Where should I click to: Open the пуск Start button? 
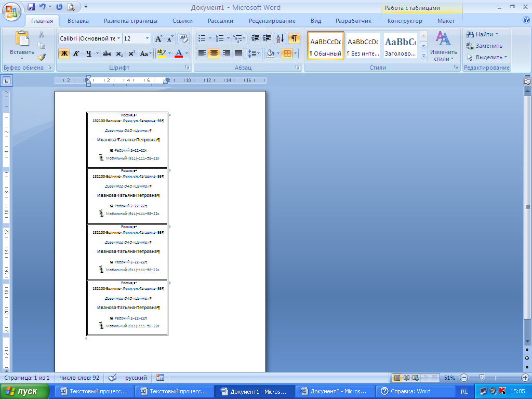pos(24,392)
